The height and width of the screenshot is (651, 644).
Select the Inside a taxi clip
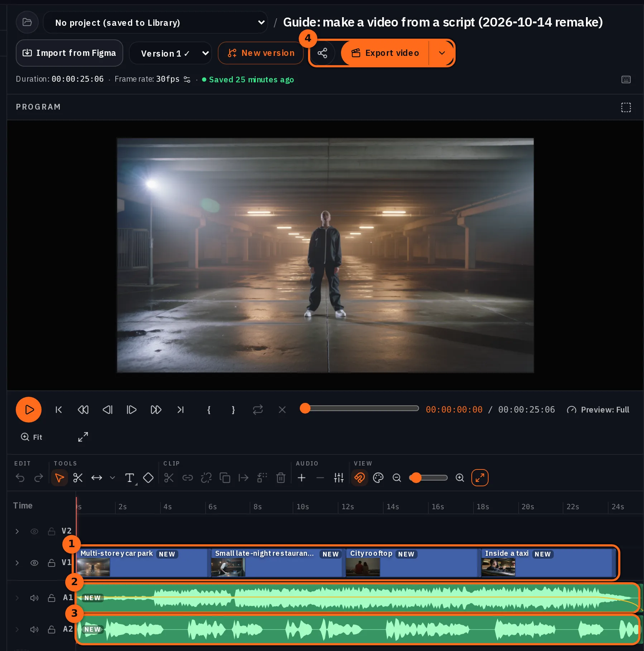coord(548,562)
